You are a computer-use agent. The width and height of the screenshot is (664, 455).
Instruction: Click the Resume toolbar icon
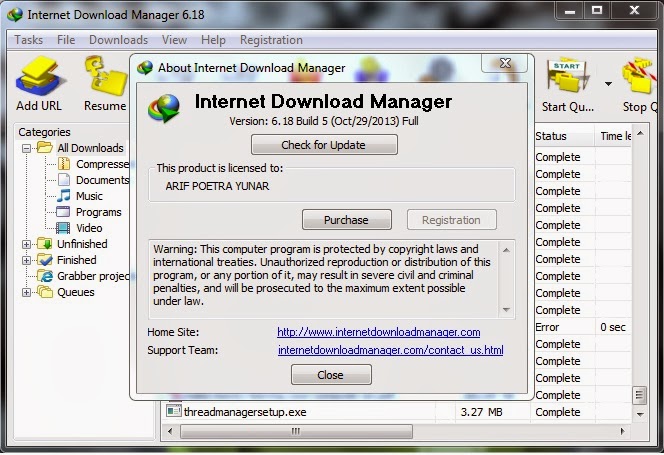pyautogui.click(x=105, y=76)
